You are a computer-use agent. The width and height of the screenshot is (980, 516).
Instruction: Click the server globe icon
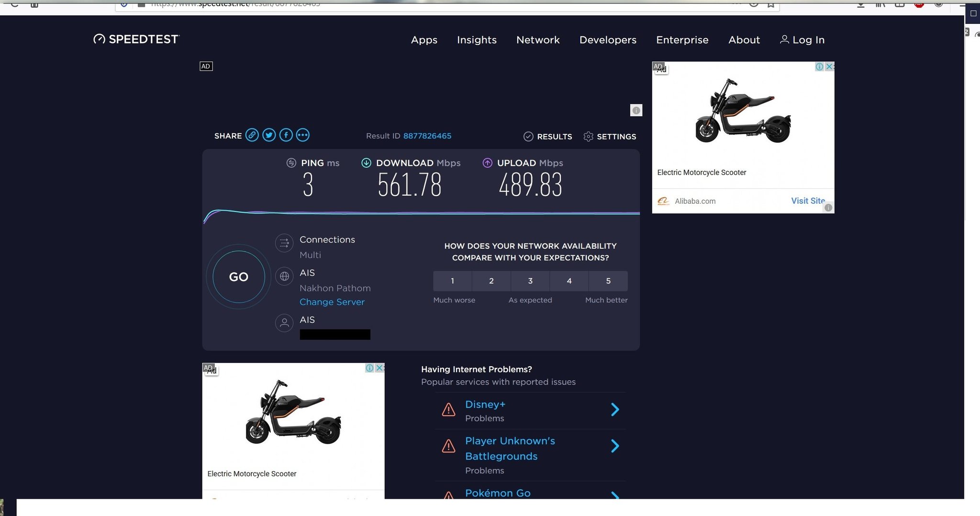[284, 276]
